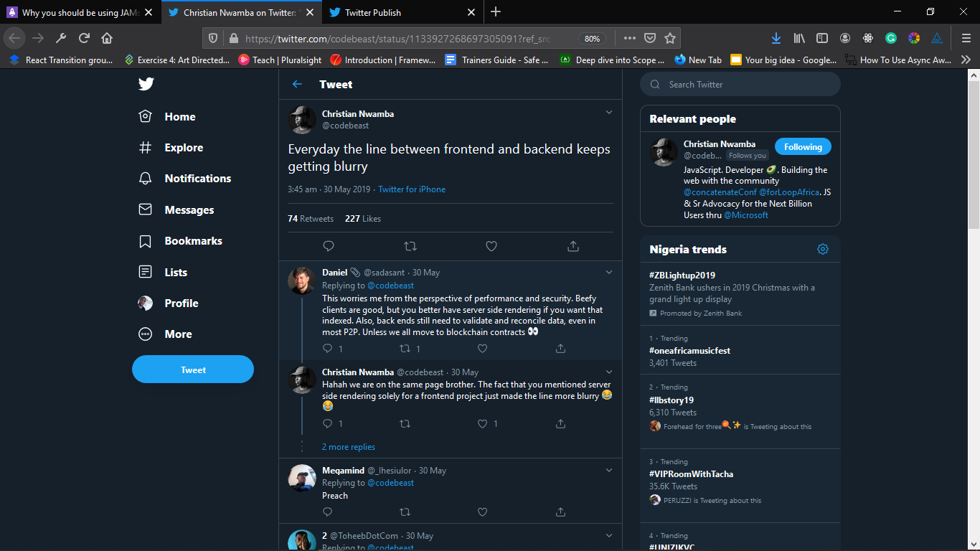Click the '2 more replies' link
The width and height of the screenshot is (980, 551).
point(349,447)
